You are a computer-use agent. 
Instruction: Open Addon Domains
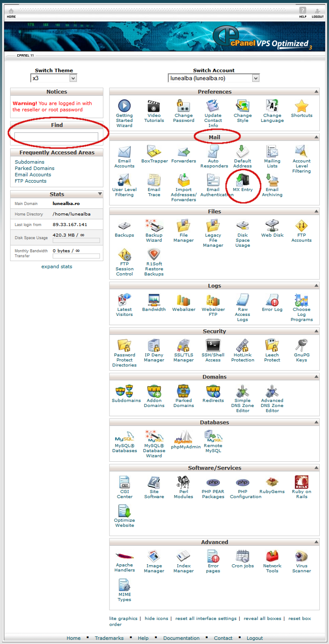click(154, 396)
